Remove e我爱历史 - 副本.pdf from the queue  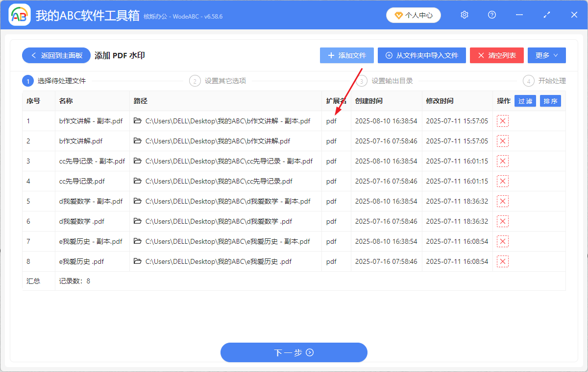tap(503, 241)
